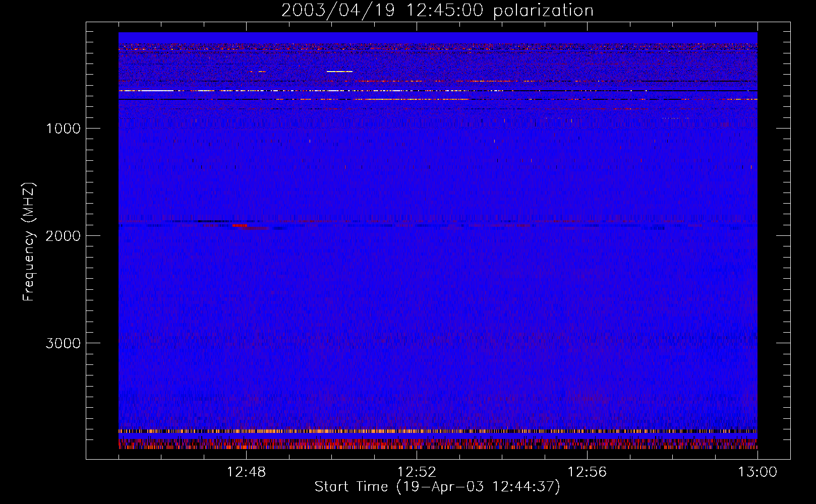Click the red striped band at the plot bottom

point(353,445)
